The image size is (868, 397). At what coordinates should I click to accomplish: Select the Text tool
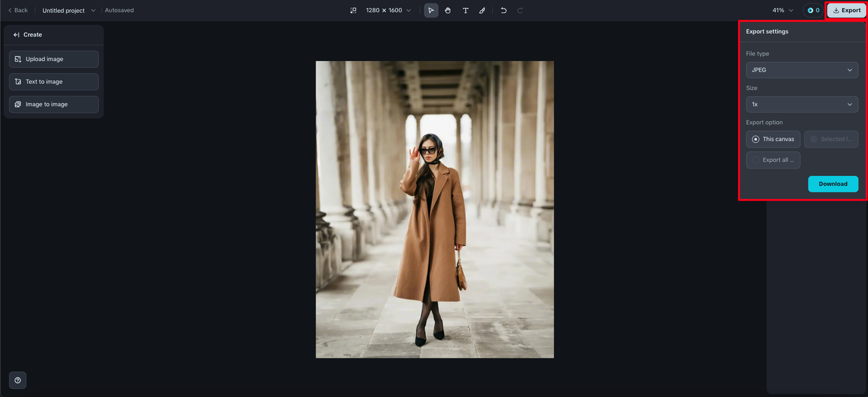[465, 10]
